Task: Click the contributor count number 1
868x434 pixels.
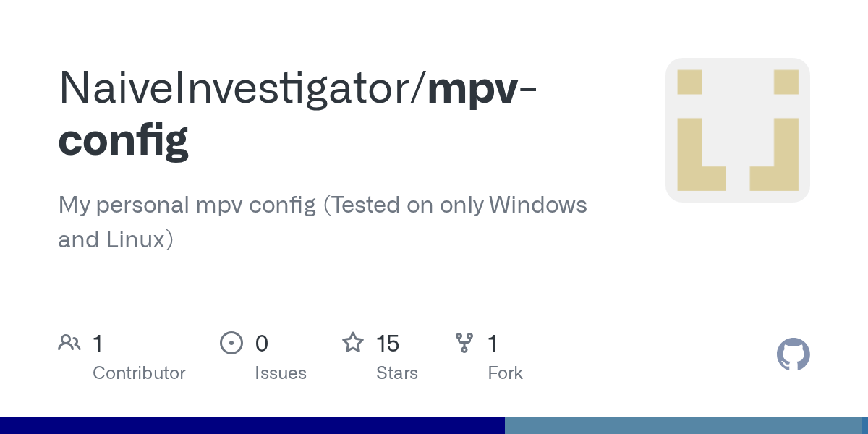Action: click(x=98, y=344)
